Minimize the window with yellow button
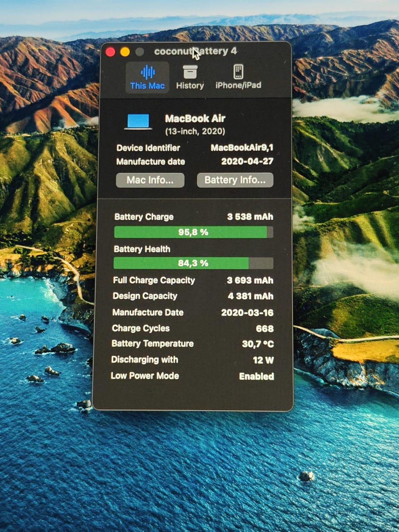Image resolution: width=399 pixels, height=532 pixels. pyautogui.click(x=125, y=52)
